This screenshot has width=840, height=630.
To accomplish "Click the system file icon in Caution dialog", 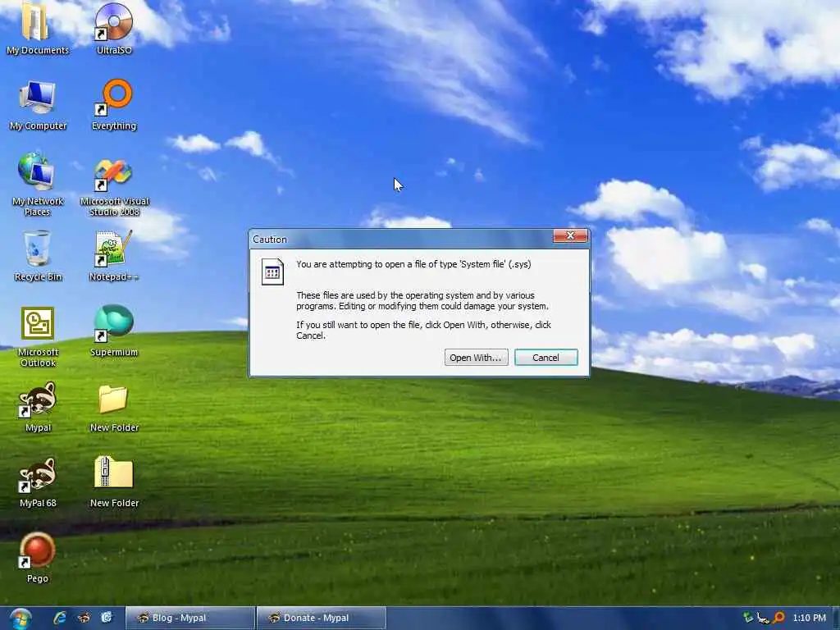I will click(x=272, y=272).
